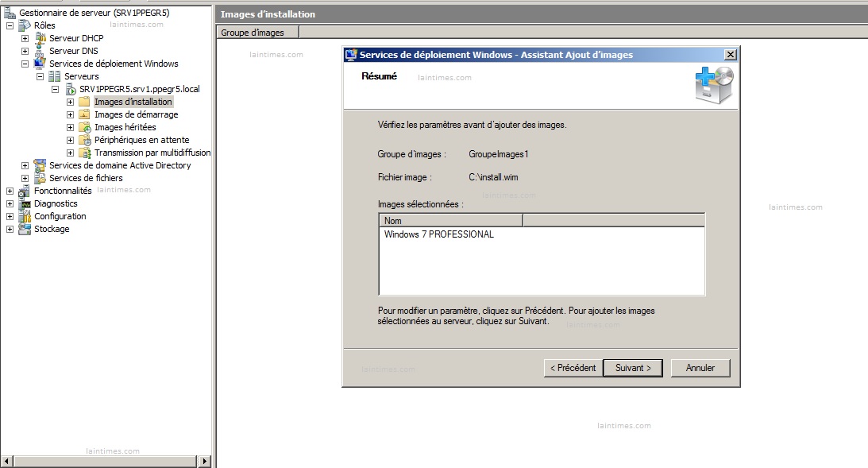The height and width of the screenshot is (468, 868).
Task: Collapse the Rôles tree node
Action: pyautogui.click(x=10, y=25)
